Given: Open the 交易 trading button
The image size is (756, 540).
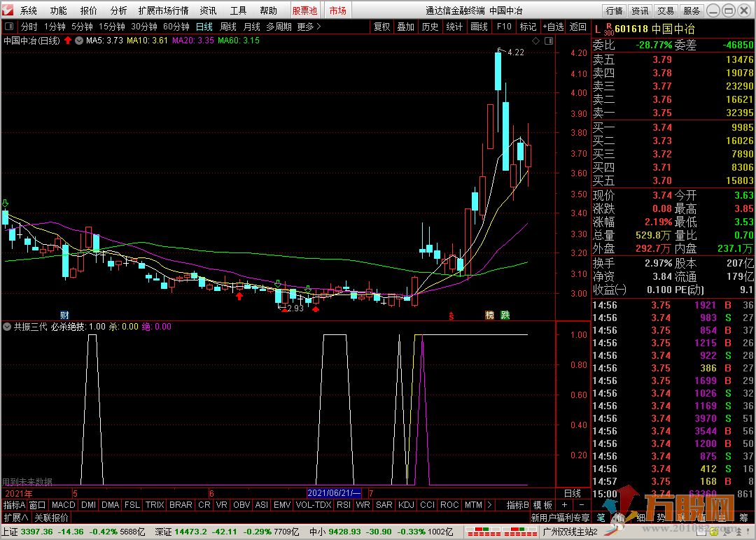Looking at the screenshot, I should tap(666, 10).
